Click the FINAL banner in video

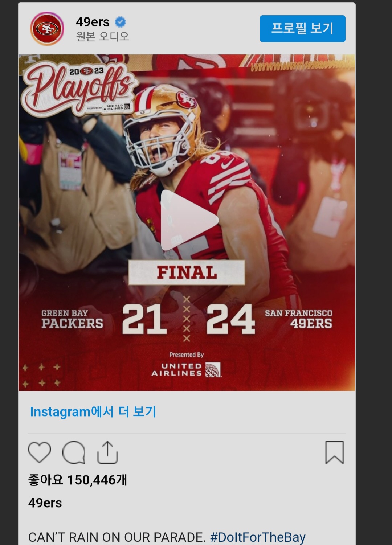(187, 272)
